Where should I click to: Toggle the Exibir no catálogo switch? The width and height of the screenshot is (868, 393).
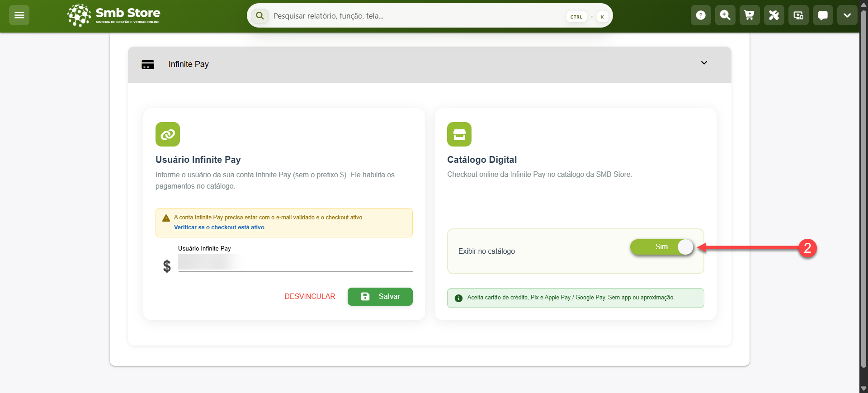[x=662, y=247]
